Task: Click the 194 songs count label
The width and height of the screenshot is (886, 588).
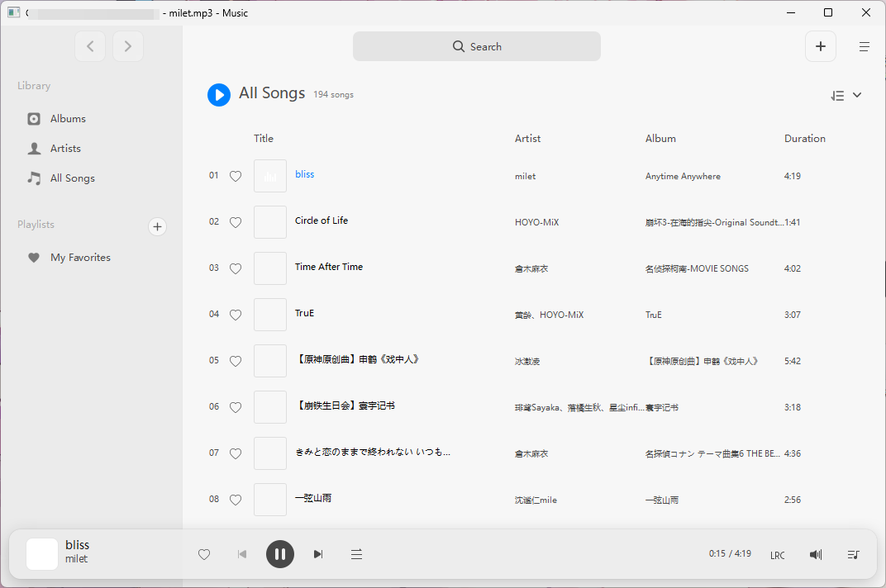Action: [x=333, y=95]
